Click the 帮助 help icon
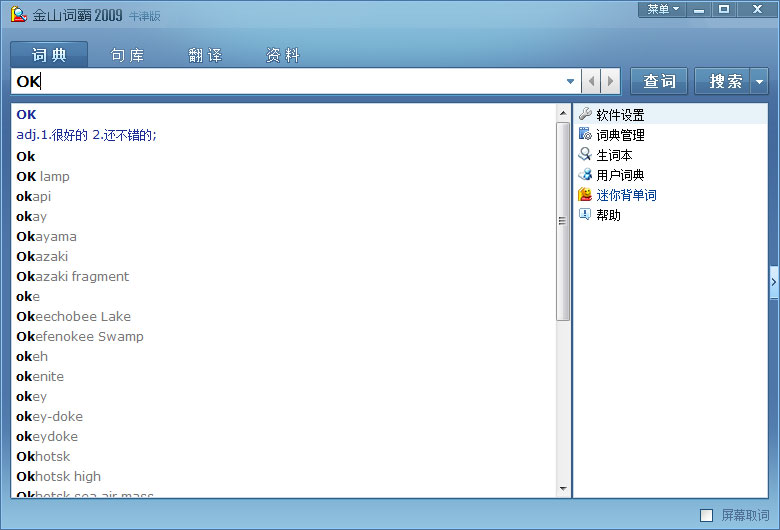The height and width of the screenshot is (530, 780). coord(585,214)
